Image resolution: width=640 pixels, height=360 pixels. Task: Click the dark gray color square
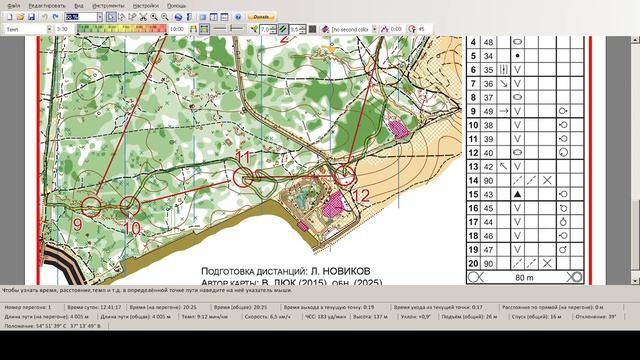[312, 29]
